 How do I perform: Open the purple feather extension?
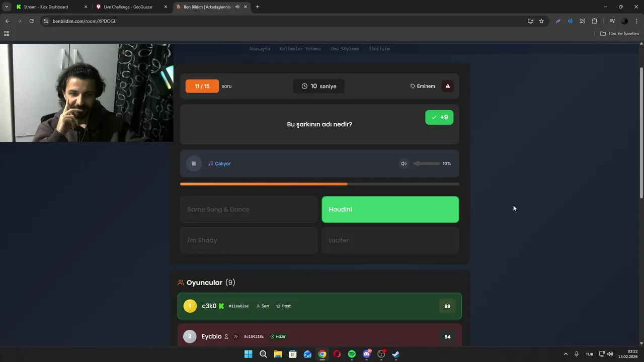coord(558,21)
